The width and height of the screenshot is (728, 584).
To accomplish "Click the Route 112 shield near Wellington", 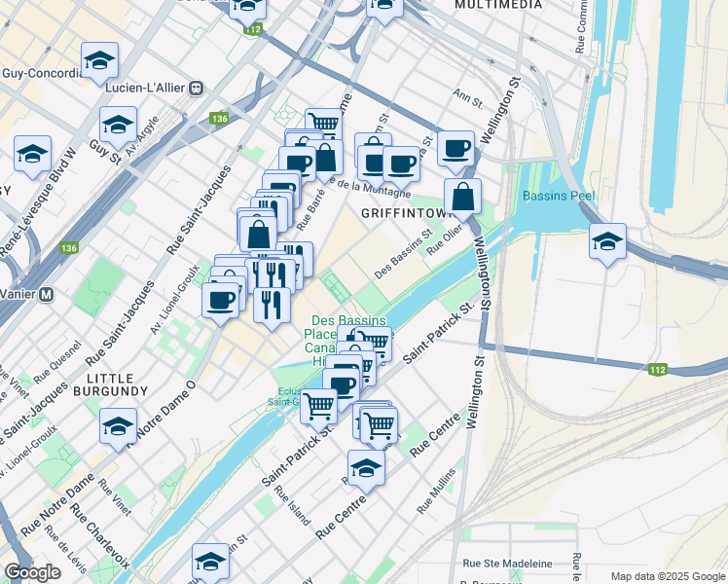I will coord(658,370).
